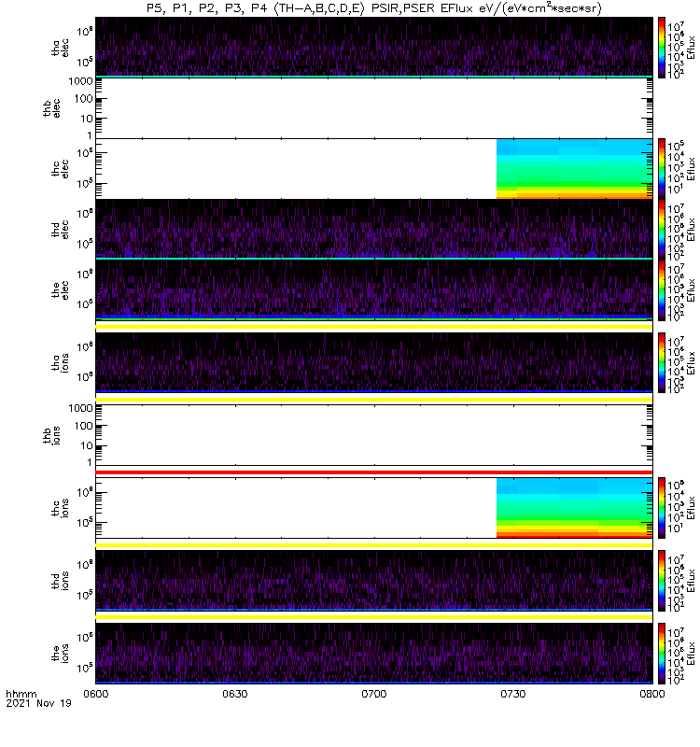This screenshot has width=700, height=747.
Task: Click the plot title mentioning PSIR,PSER EFlux
Action: (x=374, y=8)
